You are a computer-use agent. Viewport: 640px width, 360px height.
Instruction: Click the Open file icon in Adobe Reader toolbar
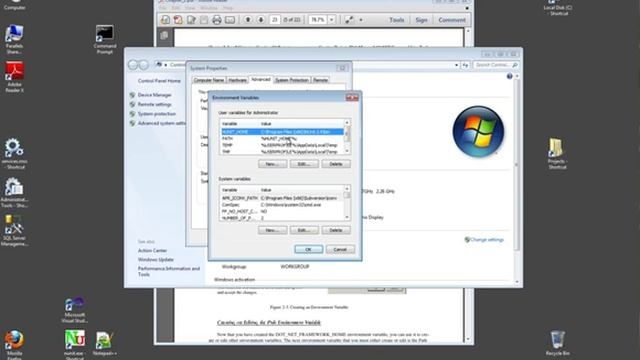165,20
